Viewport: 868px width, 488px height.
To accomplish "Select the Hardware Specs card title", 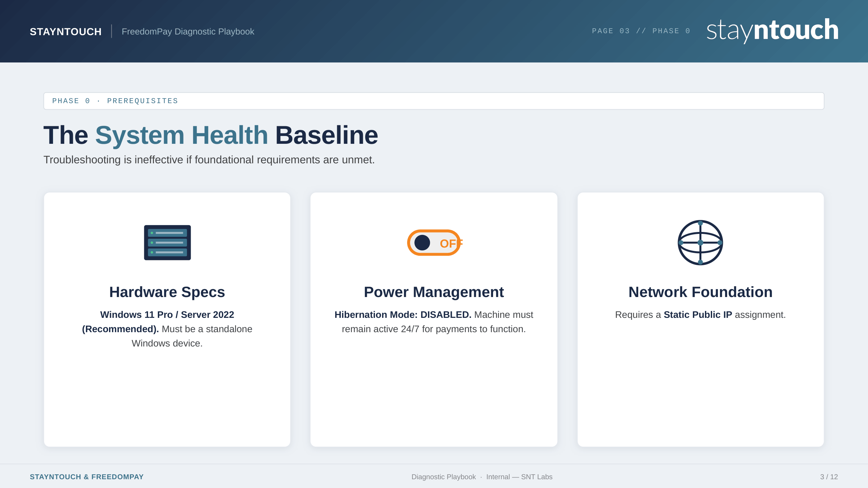I will click(167, 292).
